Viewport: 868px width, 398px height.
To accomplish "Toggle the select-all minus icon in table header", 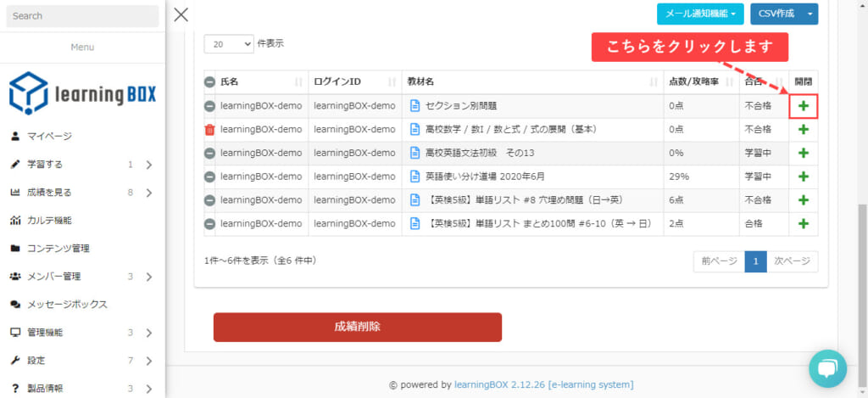I will pos(209,82).
